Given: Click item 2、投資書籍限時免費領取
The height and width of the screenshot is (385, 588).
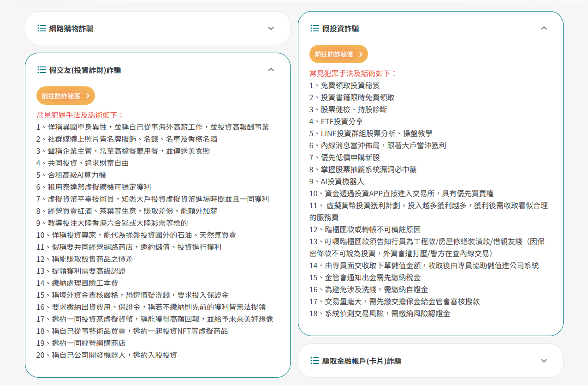Looking at the screenshot, I should (x=352, y=97).
